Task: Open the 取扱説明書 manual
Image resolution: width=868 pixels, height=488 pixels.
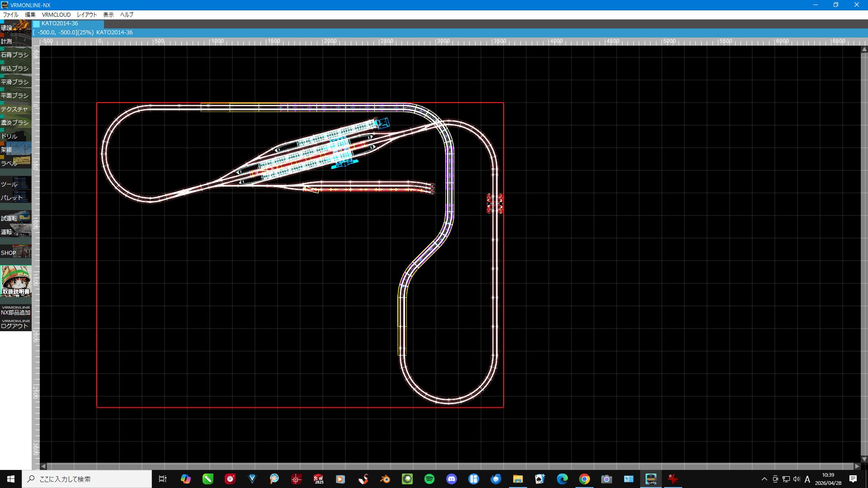Action: [x=16, y=281]
